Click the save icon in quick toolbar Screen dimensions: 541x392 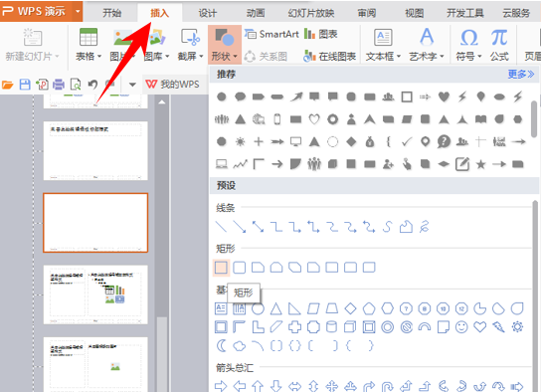(25, 85)
